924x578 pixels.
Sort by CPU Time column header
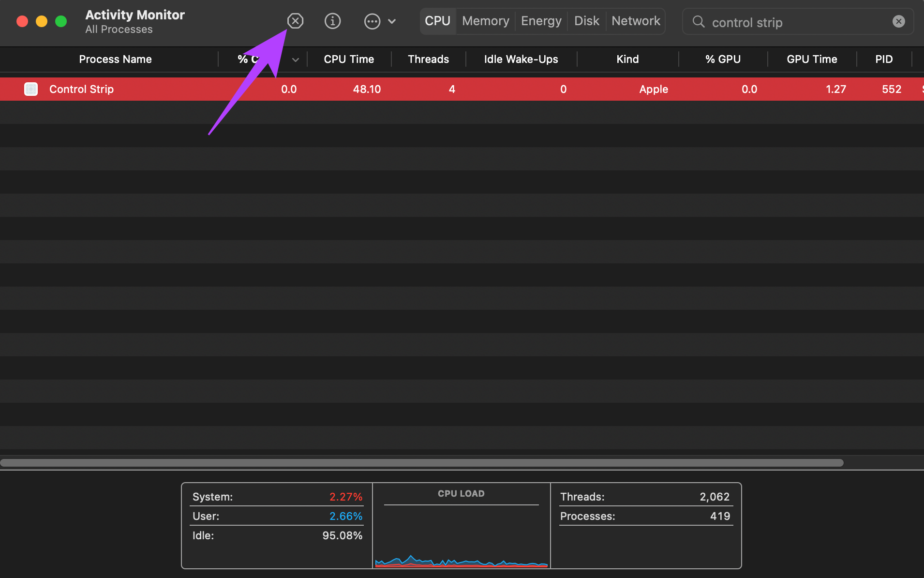tap(349, 60)
